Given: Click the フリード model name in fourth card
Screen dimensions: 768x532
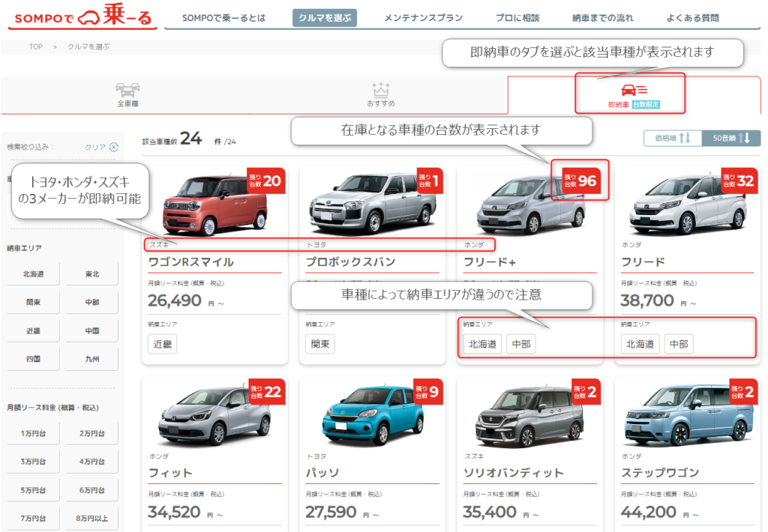Looking at the screenshot, I should coord(643,262).
